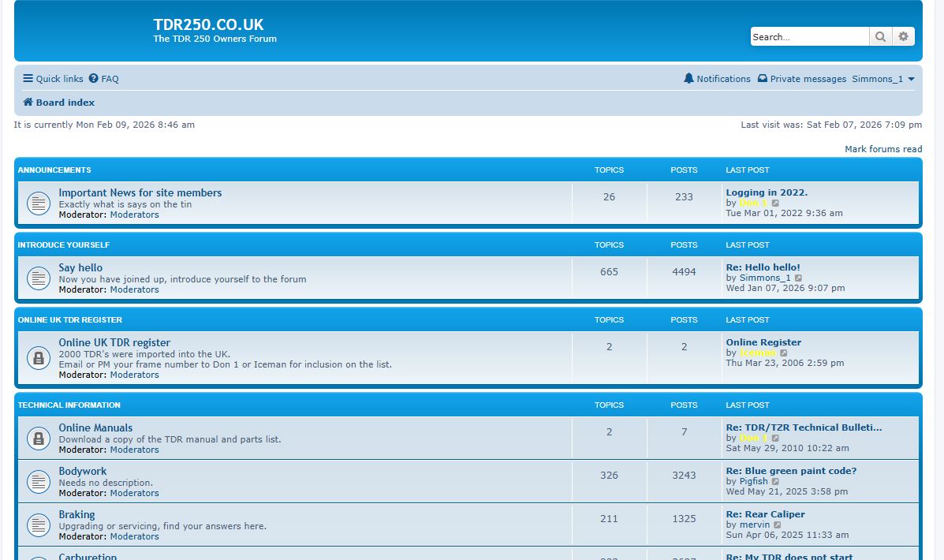Click the Quick links hamburger icon

[28, 78]
